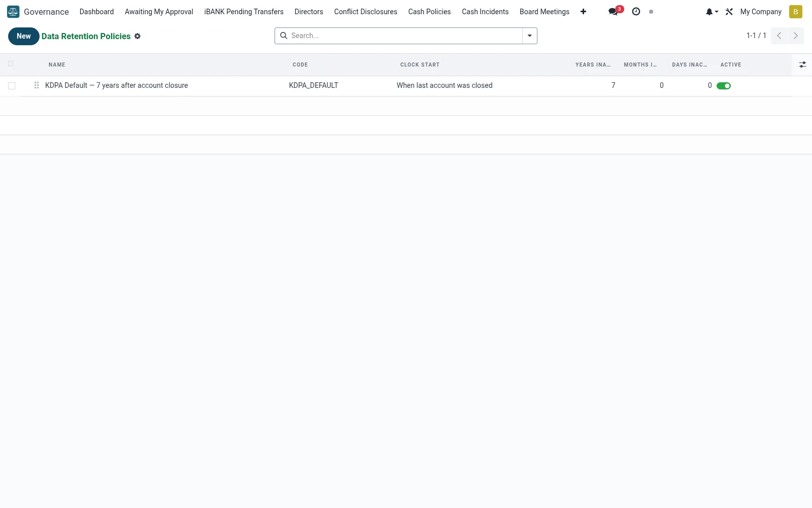Image resolution: width=812 pixels, height=508 pixels.
Task: Open the conversations chat bubble icon
Action: click(x=614, y=12)
